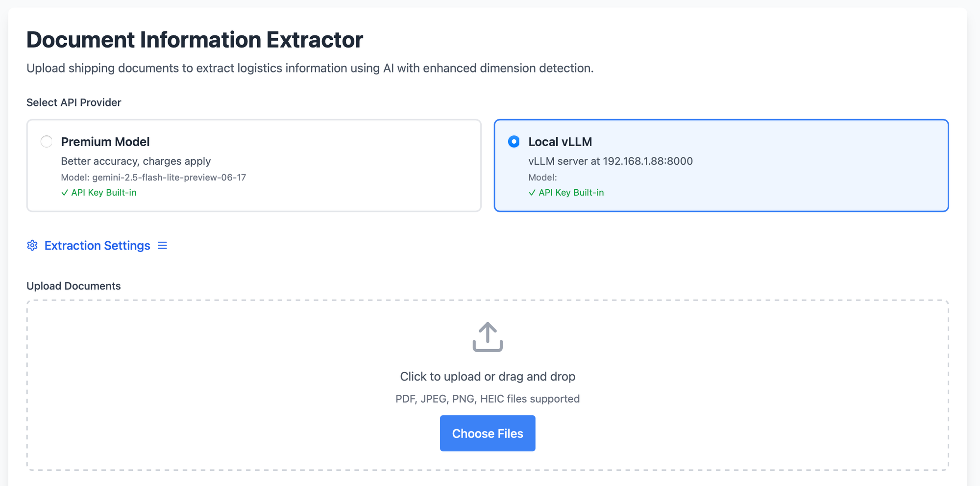The width and height of the screenshot is (980, 486).
Task: Click the gemini-2.5-flash-lite model name text
Action: tap(169, 178)
